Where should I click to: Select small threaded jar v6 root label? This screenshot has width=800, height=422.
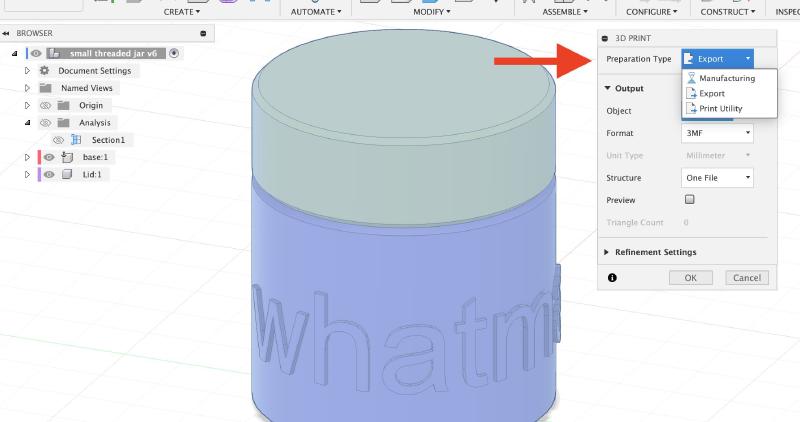tap(113, 53)
